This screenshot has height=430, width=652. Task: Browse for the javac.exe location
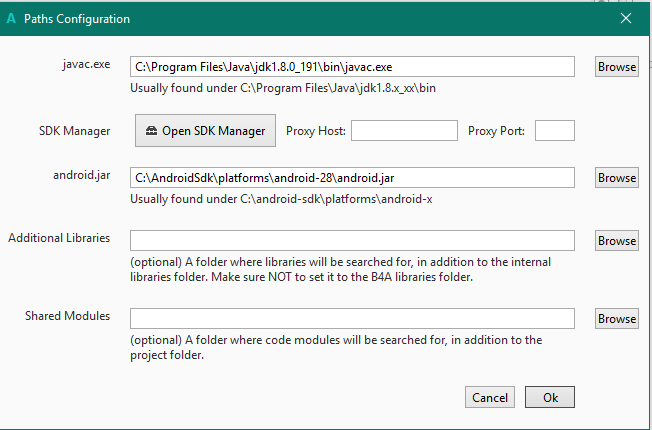(617, 67)
